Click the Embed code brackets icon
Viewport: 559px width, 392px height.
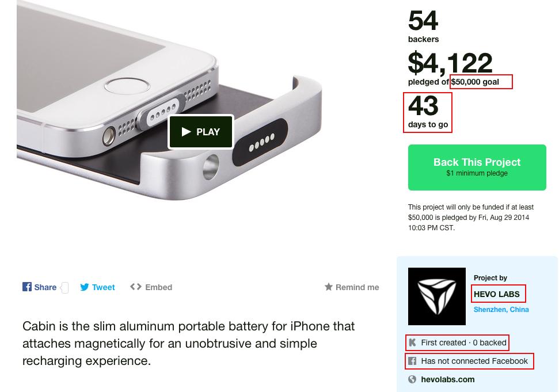click(x=136, y=287)
